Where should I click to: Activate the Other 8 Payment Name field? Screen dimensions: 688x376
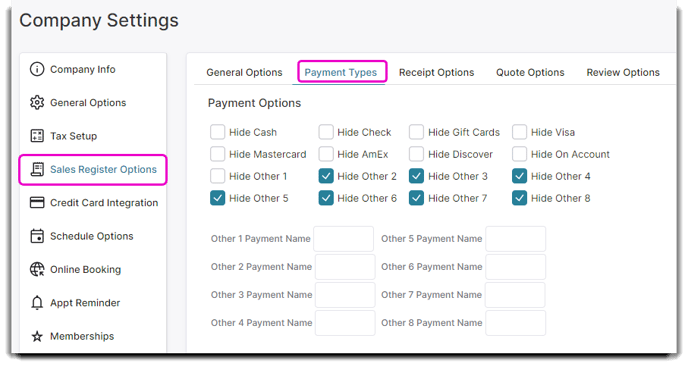coord(516,323)
